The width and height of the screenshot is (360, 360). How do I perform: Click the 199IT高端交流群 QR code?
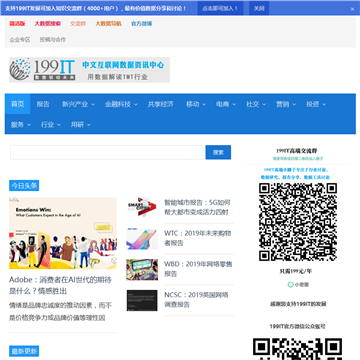click(298, 222)
